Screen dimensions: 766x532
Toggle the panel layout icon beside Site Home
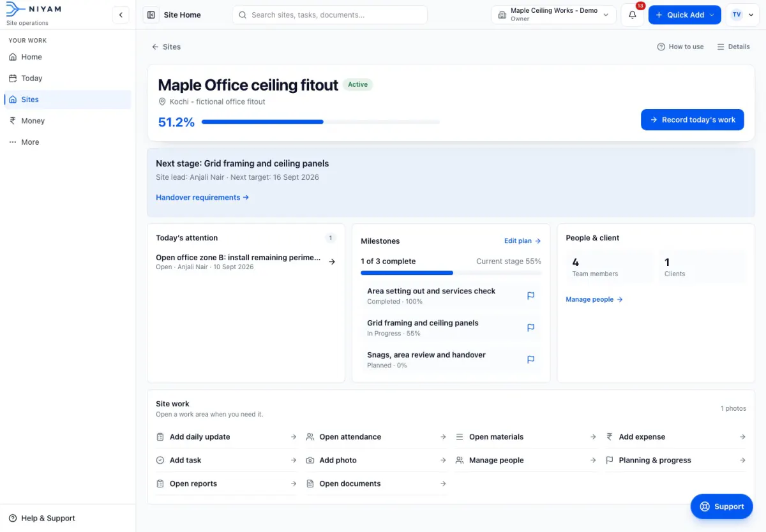(x=151, y=15)
